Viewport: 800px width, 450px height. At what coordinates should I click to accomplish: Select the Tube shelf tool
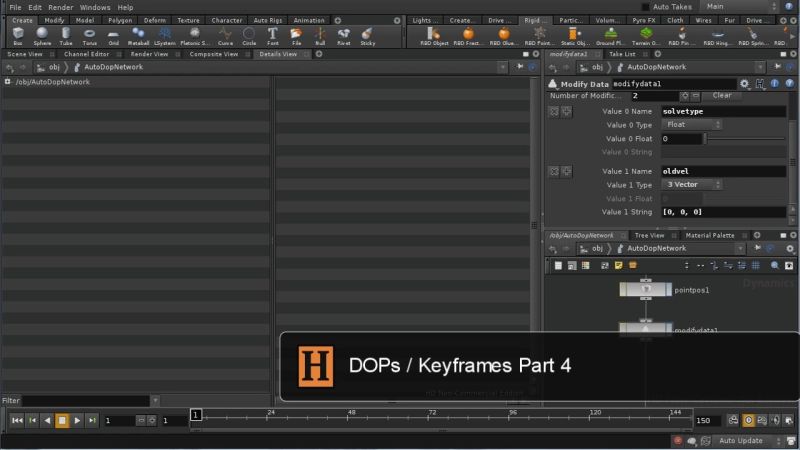66,36
